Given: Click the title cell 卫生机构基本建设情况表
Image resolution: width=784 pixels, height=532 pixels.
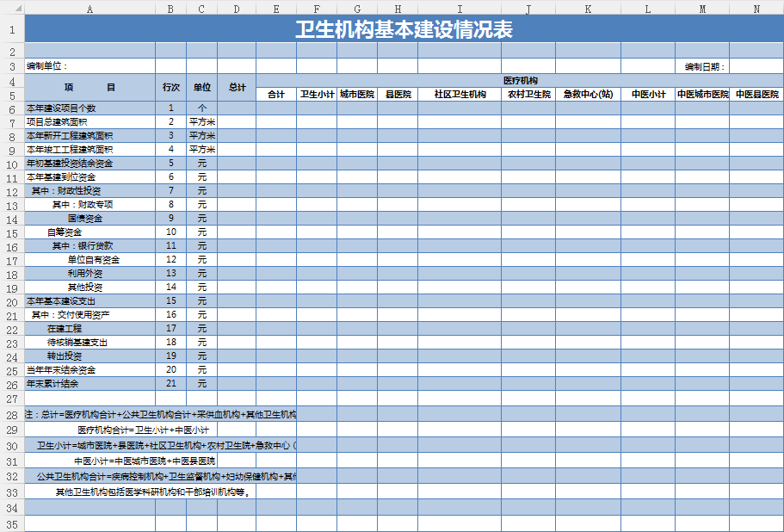Looking at the screenshot, I should pyautogui.click(x=404, y=29).
